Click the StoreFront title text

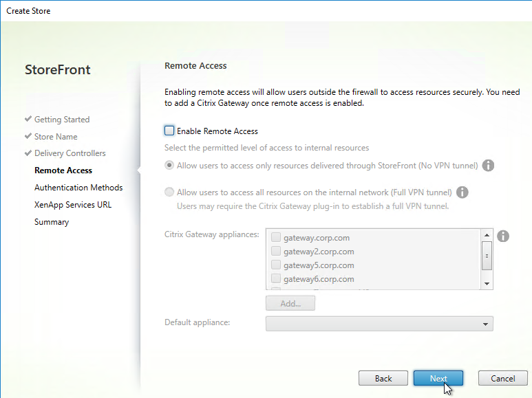[58, 69]
